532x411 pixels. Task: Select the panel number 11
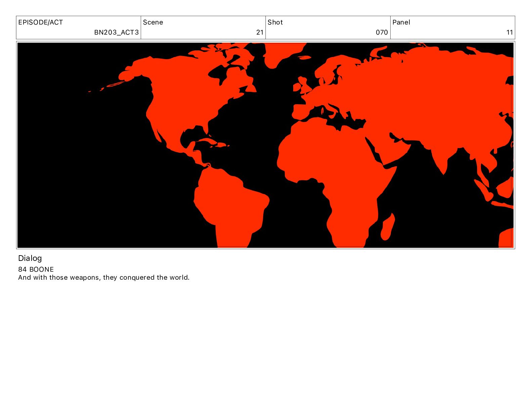pos(509,33)
